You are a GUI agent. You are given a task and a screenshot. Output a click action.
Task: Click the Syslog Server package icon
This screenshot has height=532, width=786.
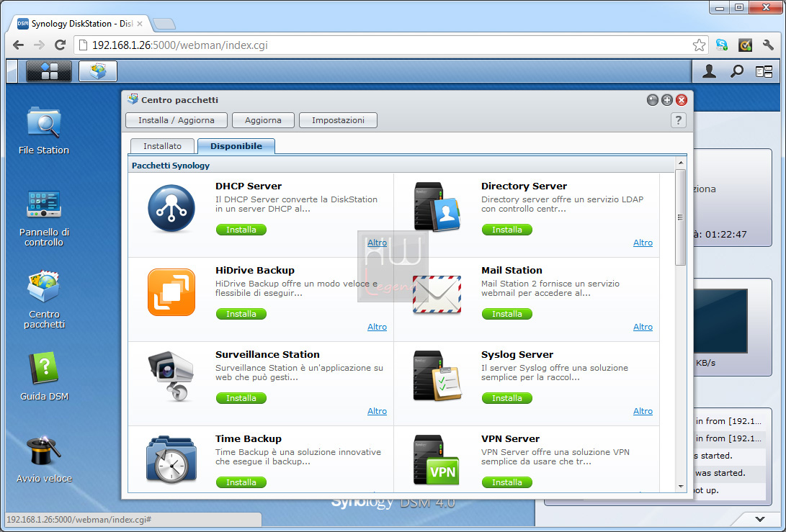pos(437,376)
